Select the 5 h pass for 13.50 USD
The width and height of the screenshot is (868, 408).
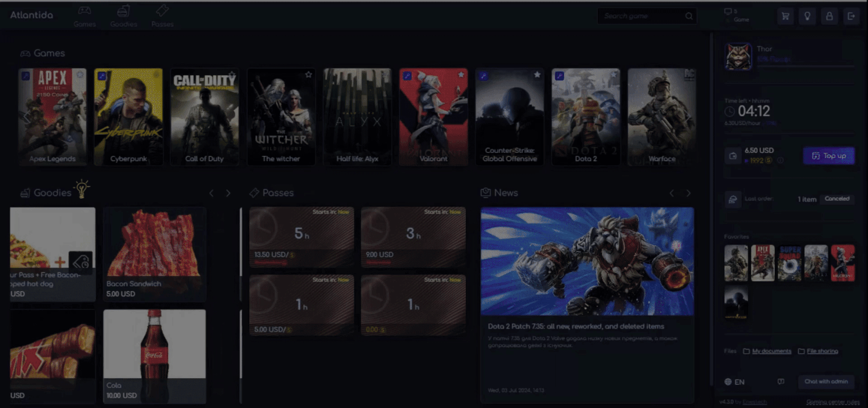(x=302, y=236)
